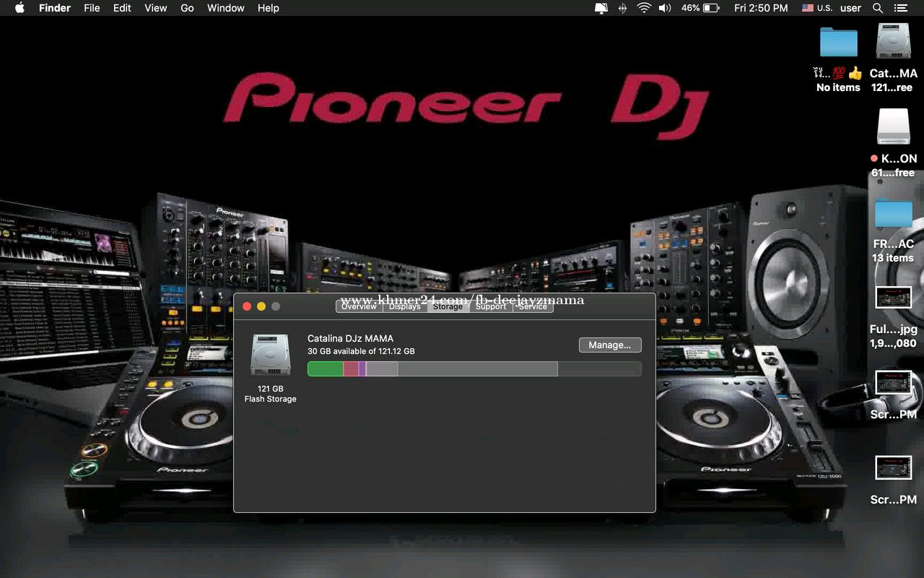924x578 pixels.
Task: Open the Go menu
Action: pos(187,8)
